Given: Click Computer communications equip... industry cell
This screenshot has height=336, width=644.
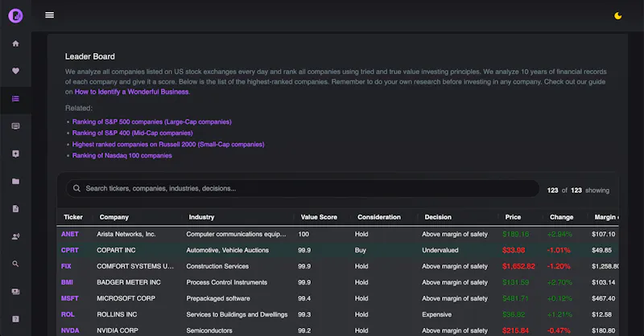Looking at the screenshot, I should click(236, 234).
